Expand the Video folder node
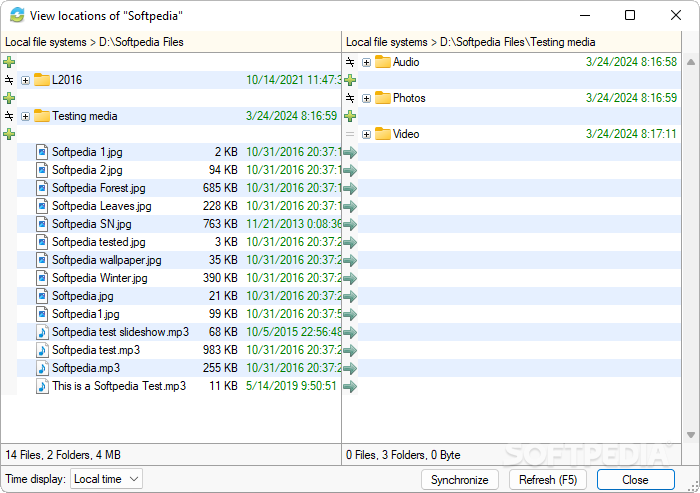This screenshot has height=493, width=700. (367, 134)
